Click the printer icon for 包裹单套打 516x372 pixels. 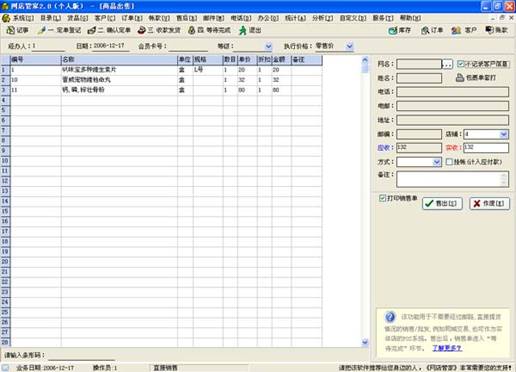pyautogui.click(x=460, y=78)
